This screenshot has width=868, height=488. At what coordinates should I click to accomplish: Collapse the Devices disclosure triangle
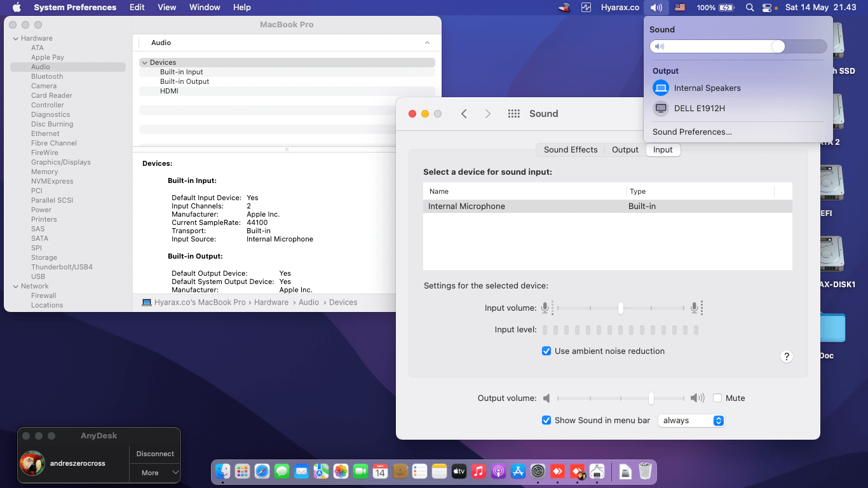click(x=145, y=62)
